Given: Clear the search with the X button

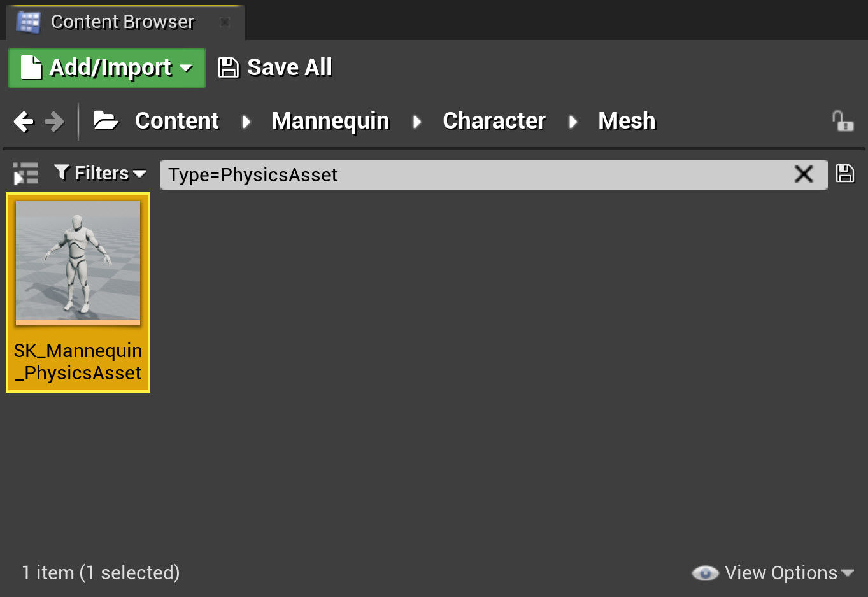Looking at the screenshot, I should coord(804,174).
